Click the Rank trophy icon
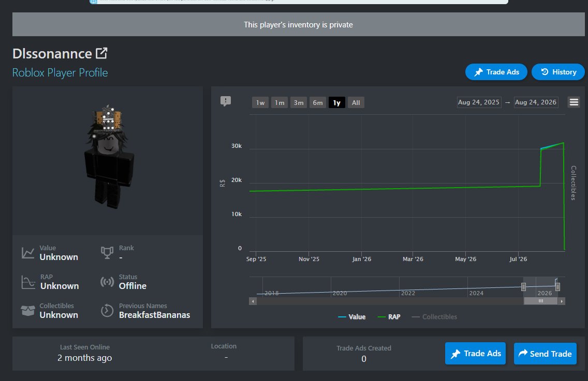 [107, 252]
